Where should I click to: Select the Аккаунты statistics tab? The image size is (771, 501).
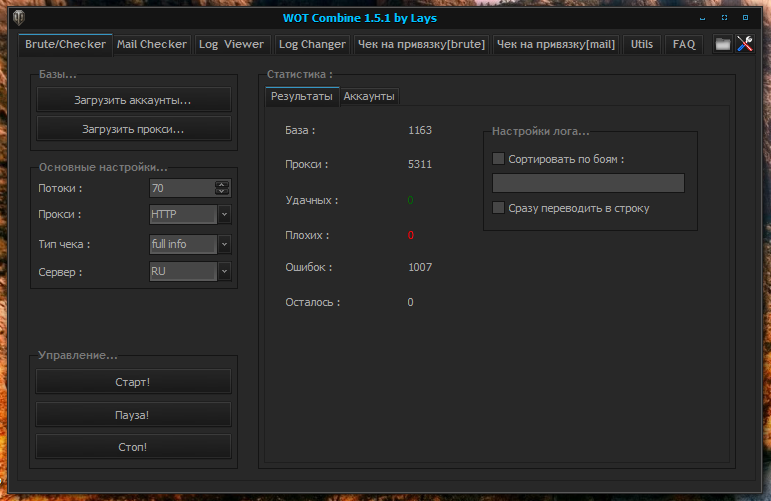tap(369, 96)
